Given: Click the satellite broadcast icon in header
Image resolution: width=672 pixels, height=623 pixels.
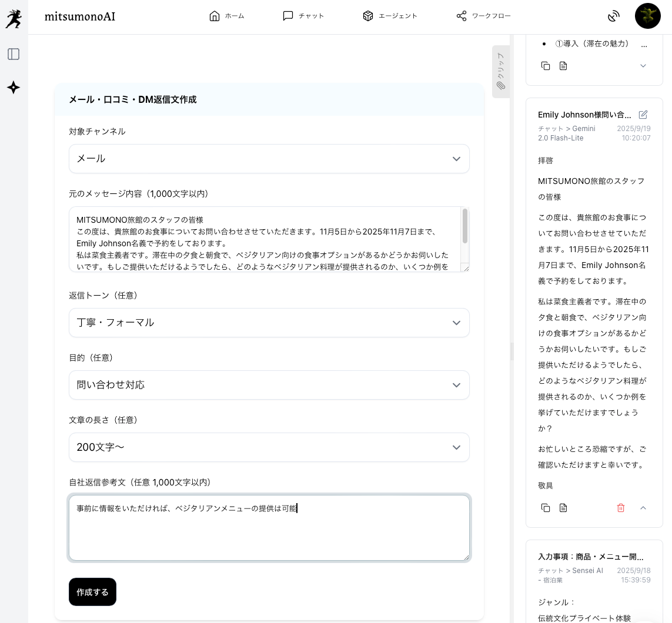Looking at the screenshot, I should 614,16.
